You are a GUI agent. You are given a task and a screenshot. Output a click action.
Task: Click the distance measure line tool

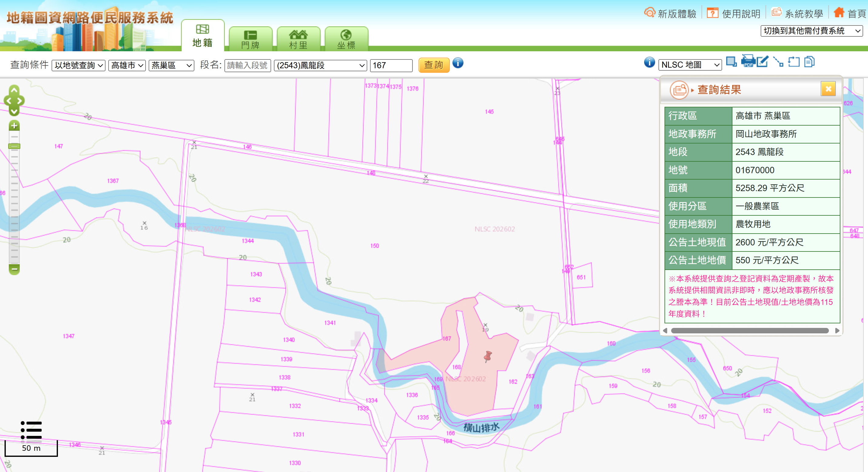(778, 62)
